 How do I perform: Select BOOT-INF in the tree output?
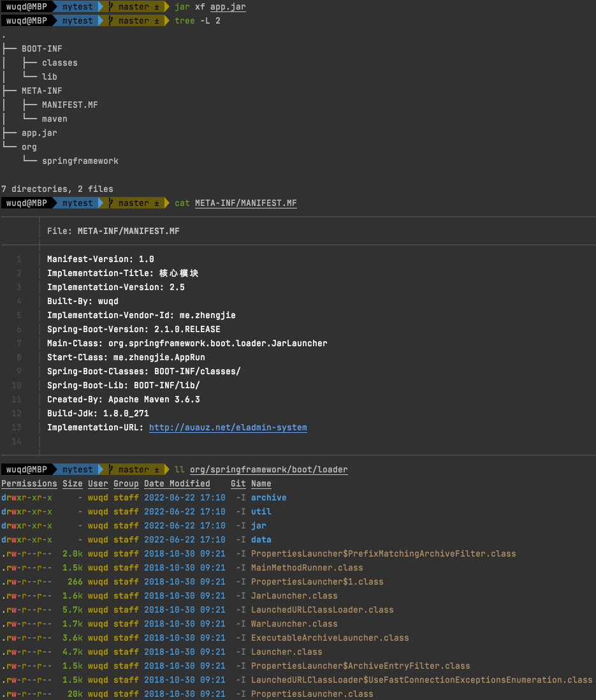(x=41, y=48)
